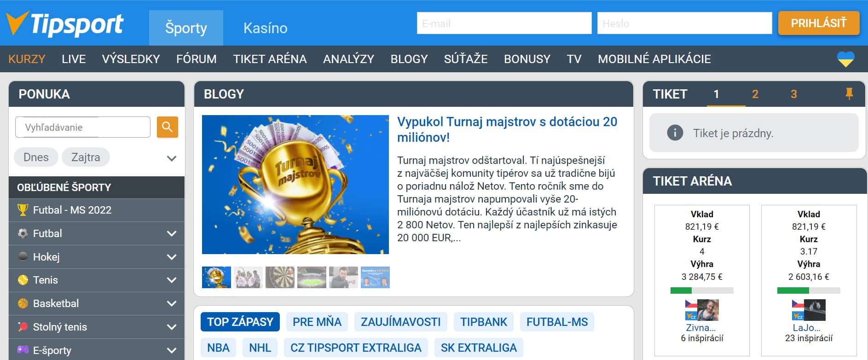Image resolution: width=868 pixels, height=360 pixels.
Task: Select the PRE MŇA filter
Action: pyautogui.click(x=317, y=322)
